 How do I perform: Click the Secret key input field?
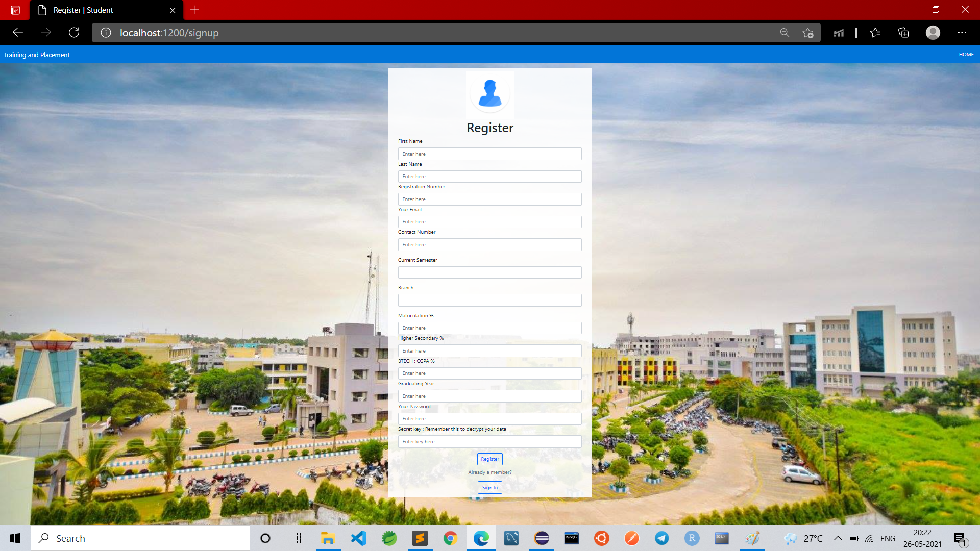pyautogui.click(x=489, y=442)
